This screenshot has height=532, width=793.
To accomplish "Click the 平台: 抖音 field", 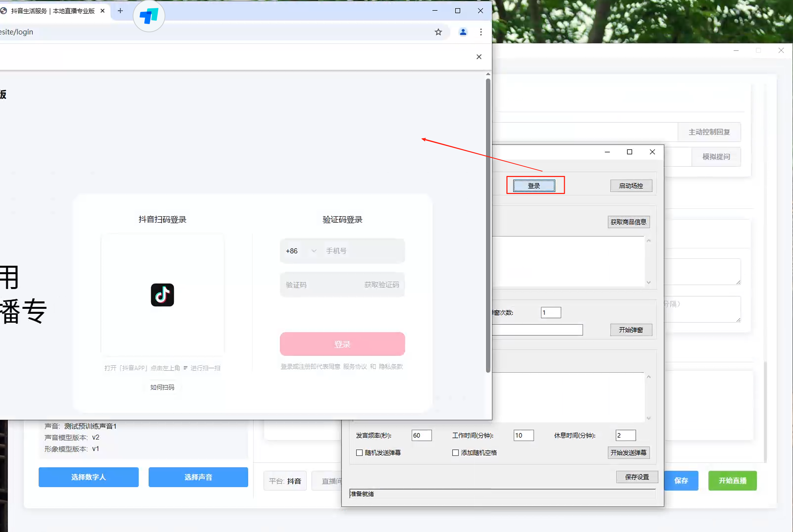I will point(285,481).
